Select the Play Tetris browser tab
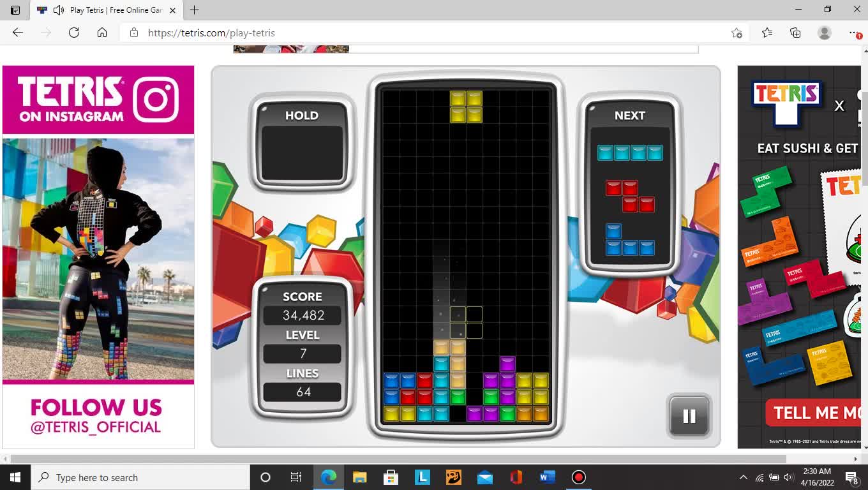Image resolution: width=868 pixels, height=490 pixels. 107,10
